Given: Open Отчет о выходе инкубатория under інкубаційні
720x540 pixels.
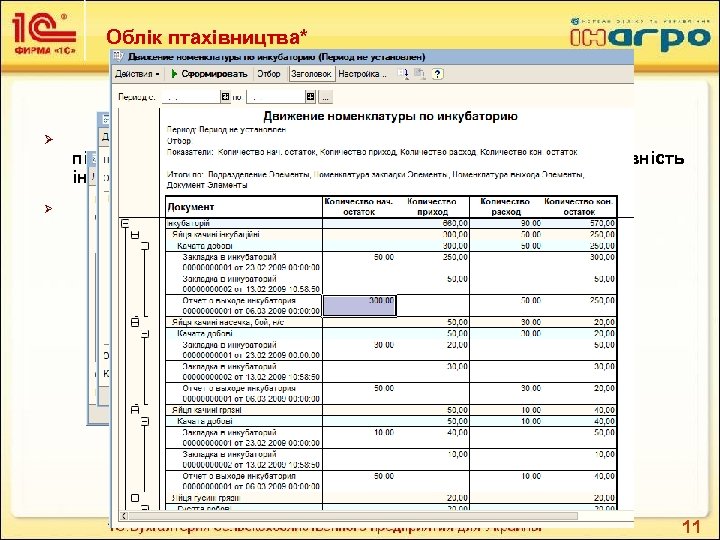Looking at the screenshot, I should (251, 306).
